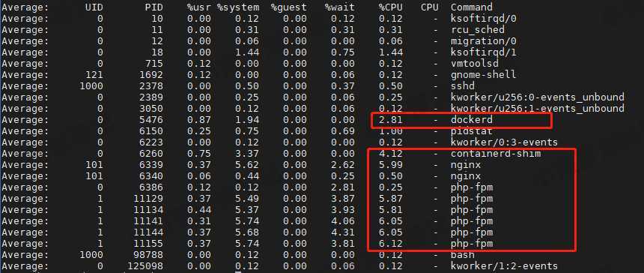Select PID value 6339 for nginx

[151, 165]
